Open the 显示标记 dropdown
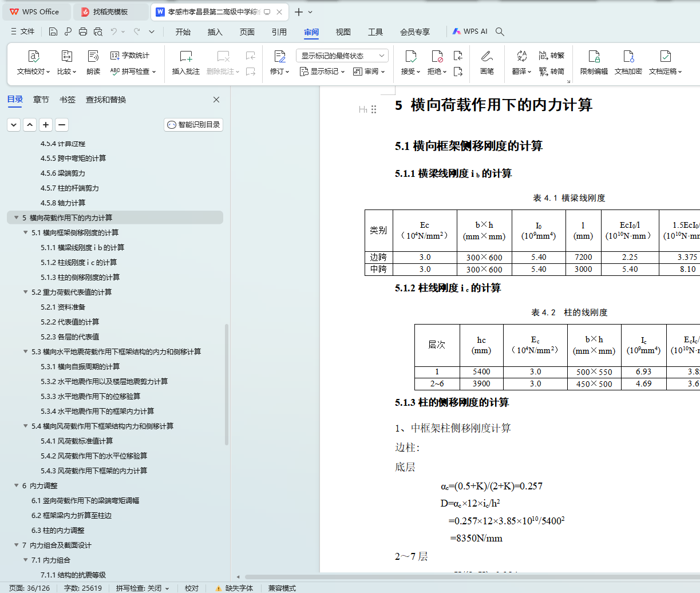This screenshot has height=593, width=700. point(322,72)
